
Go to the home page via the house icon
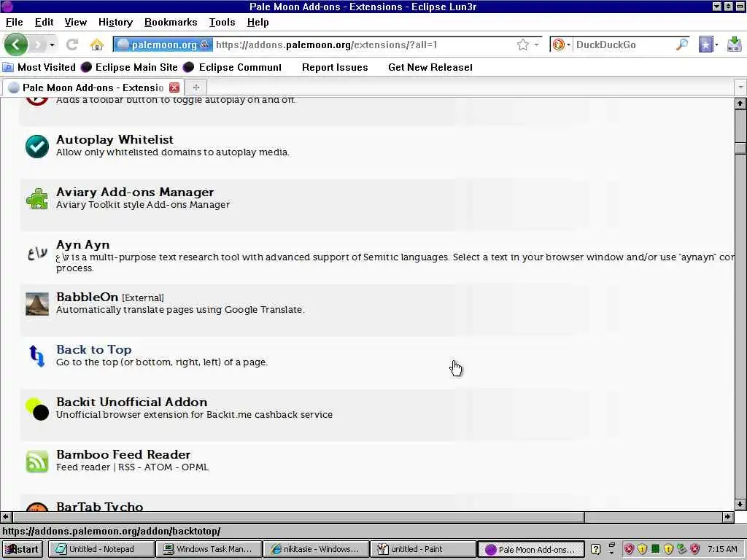click(x=97, y=44)
